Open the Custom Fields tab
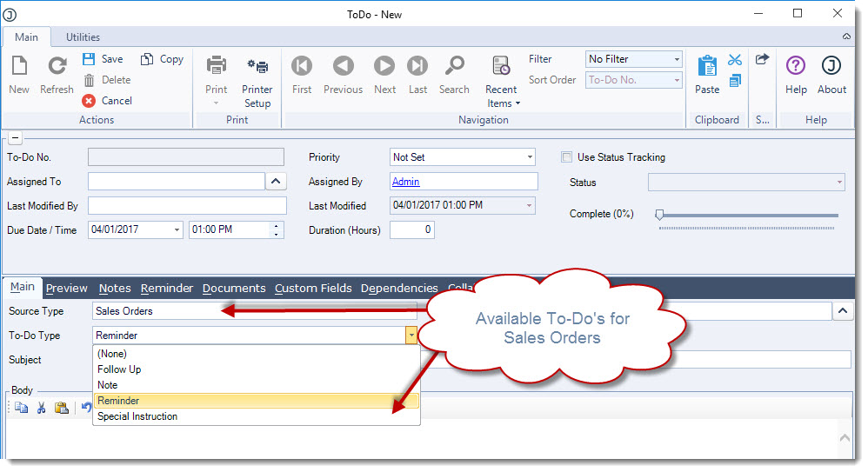This screenshot has height=472, width=868. 313,289
